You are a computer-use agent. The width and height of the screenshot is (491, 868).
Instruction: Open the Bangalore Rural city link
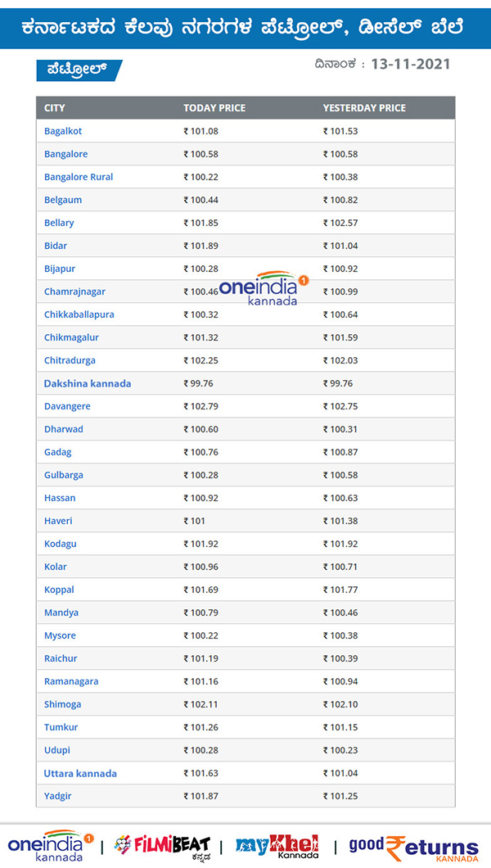(79, 177)
